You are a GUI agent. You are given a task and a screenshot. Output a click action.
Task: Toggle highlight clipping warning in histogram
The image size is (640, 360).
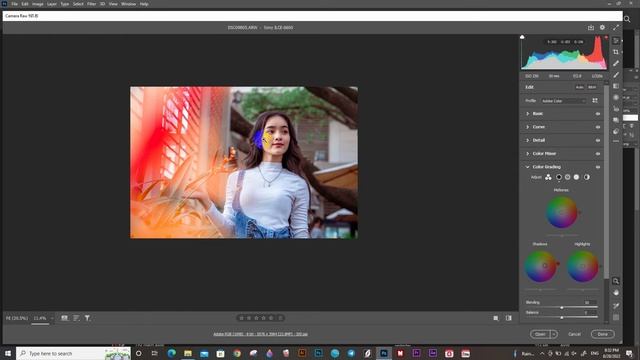pos(606,37)
